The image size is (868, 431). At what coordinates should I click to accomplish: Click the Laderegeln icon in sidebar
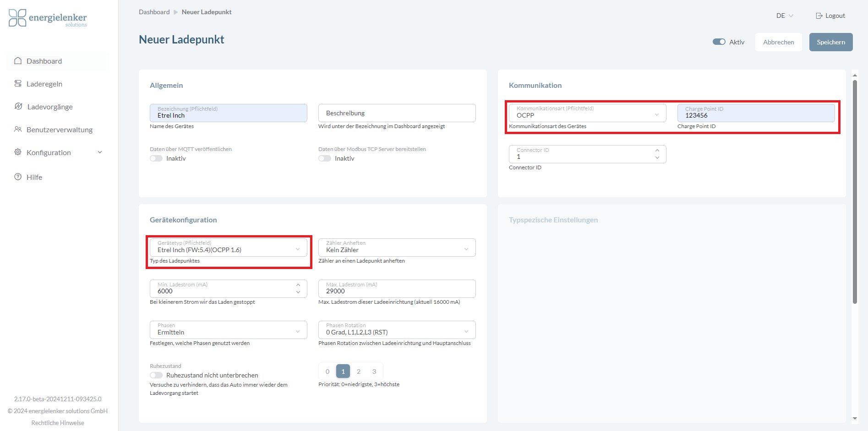coord(18,84)
